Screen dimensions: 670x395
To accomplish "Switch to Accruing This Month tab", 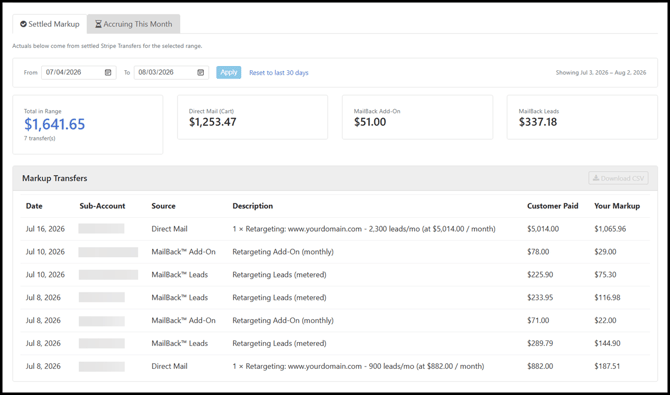I will (x=133, y=24).
